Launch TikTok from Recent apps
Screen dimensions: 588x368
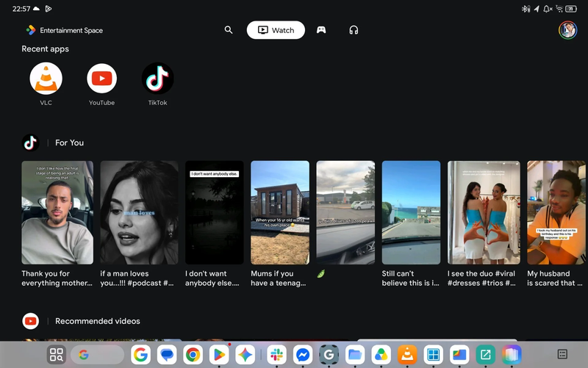point(157,79)
